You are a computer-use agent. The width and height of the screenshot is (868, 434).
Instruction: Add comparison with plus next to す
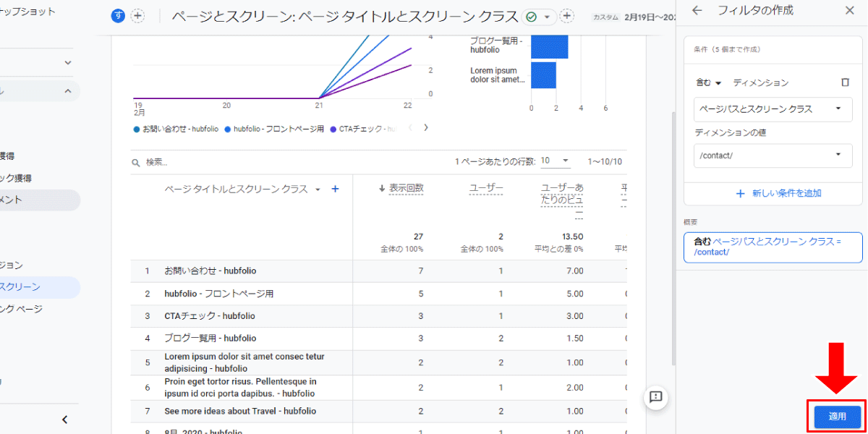click(x=137, y=16)
